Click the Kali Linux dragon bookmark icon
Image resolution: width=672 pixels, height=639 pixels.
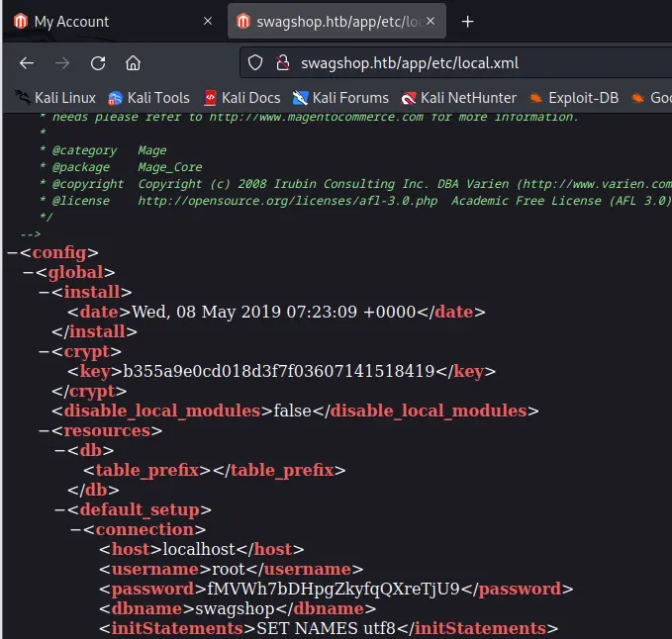tap(22, 98)
